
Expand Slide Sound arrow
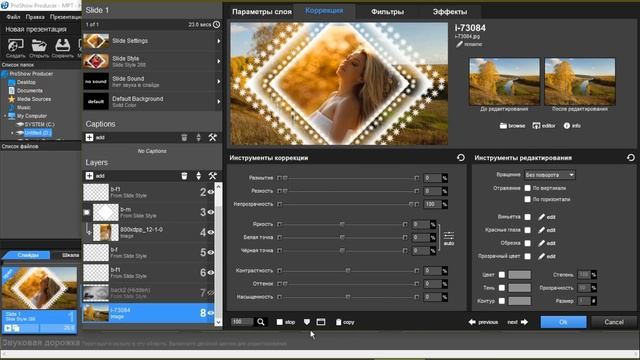218,81
